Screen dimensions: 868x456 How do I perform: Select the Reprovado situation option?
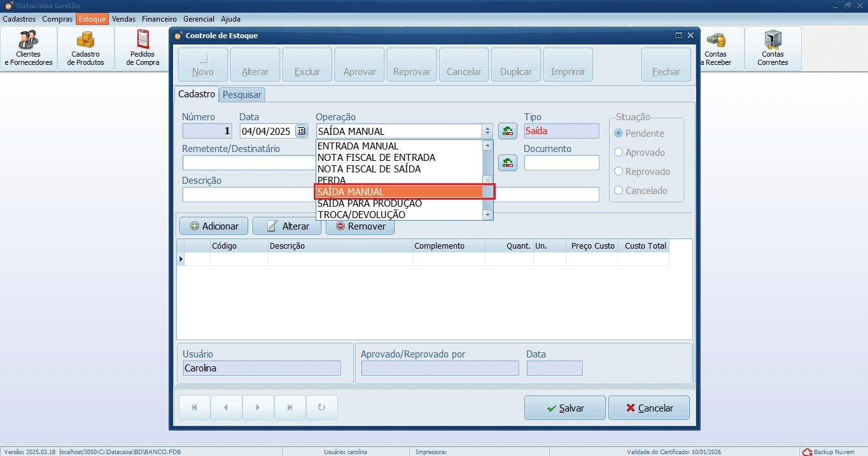click(x=618, y=171)
